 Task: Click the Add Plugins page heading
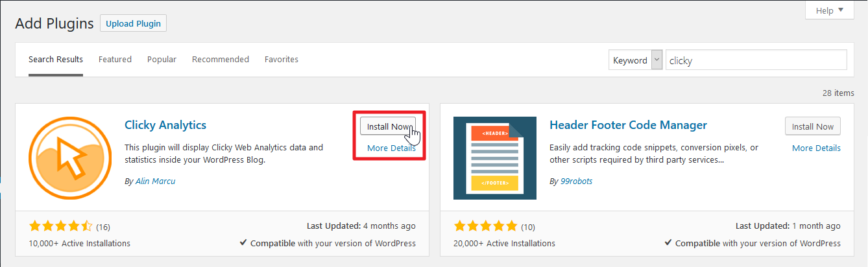click(x=54, y=23)
